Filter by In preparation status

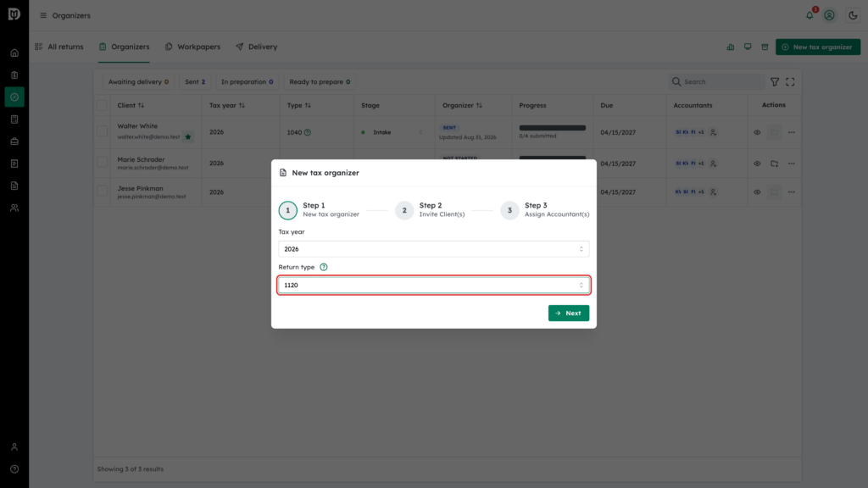[x=247, y=82]
